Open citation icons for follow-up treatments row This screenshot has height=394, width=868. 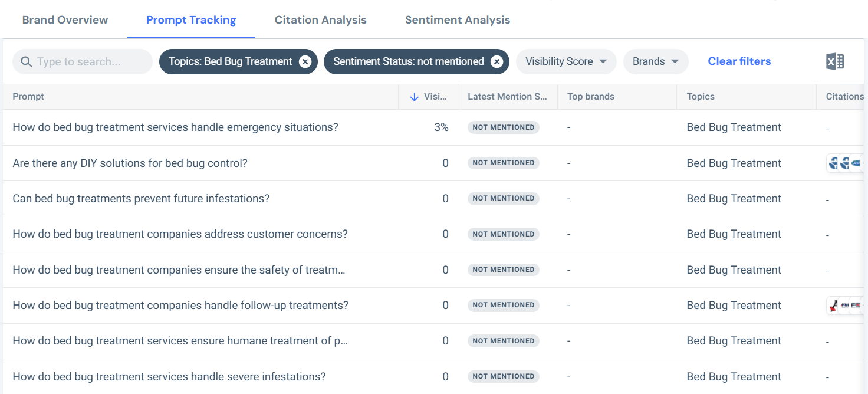[844, 306]
